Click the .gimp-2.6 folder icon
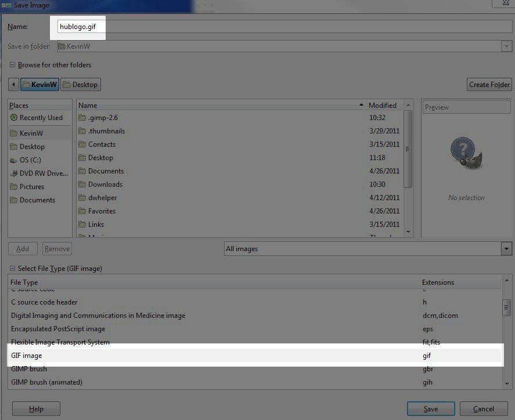Image resolution: width=515 pixels, height=420 pixels. pos(82,118)
